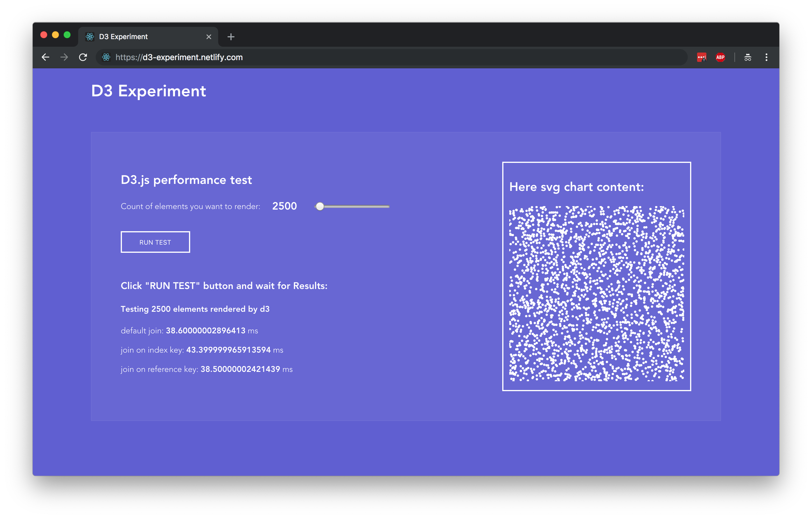
Task: Click the address bar URL field
Action: 371,58
